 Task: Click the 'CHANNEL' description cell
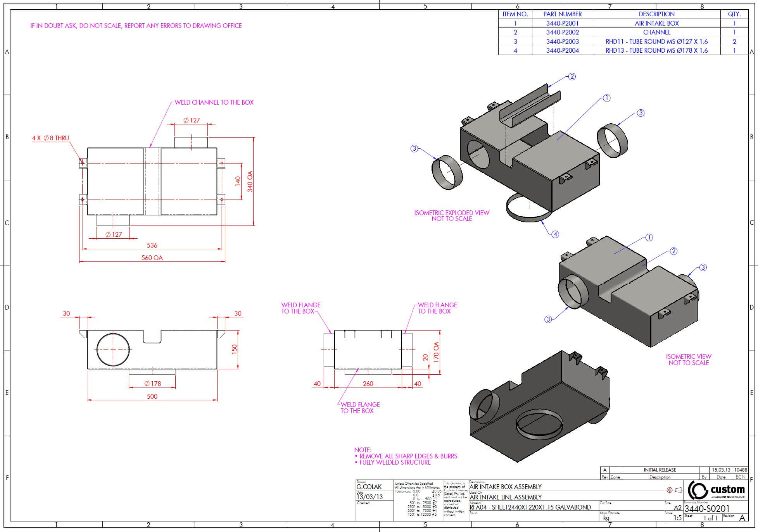point(657,32)
